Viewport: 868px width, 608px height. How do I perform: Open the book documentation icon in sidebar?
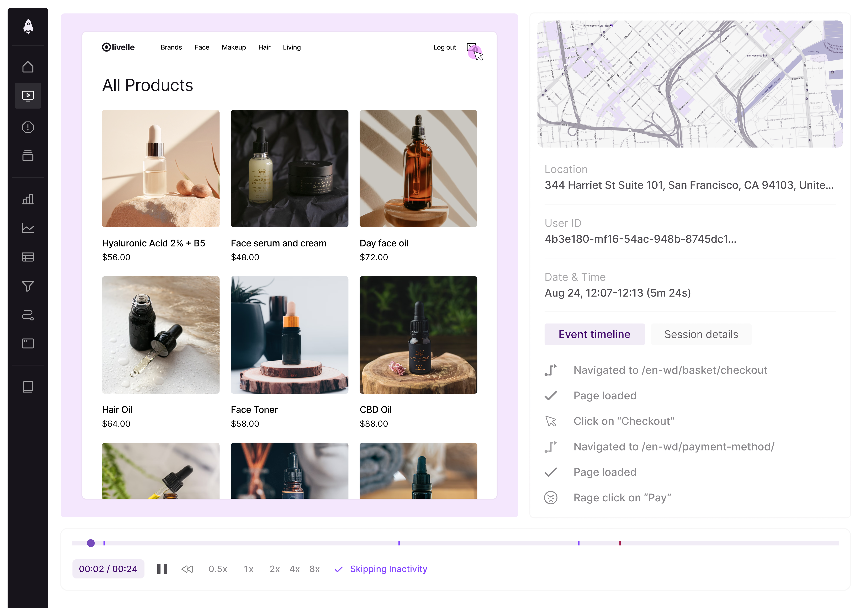[x=28, y=386]
